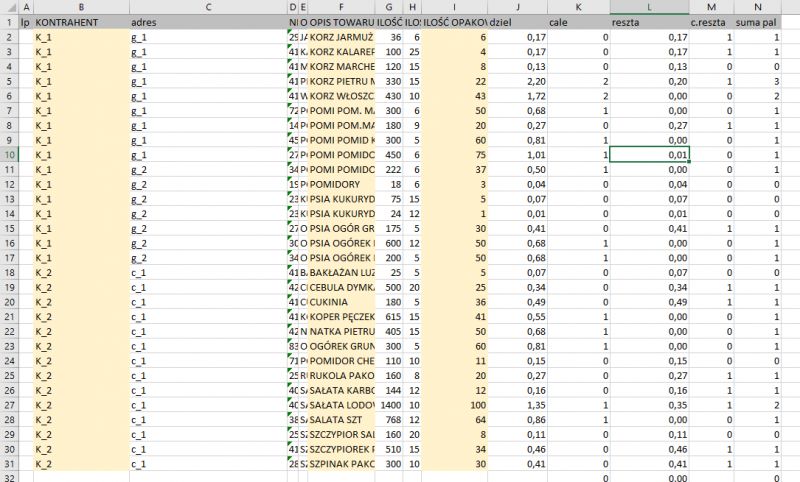Select column N header
The height and width of the screenshot is (482, 800).
pos(758,7)
